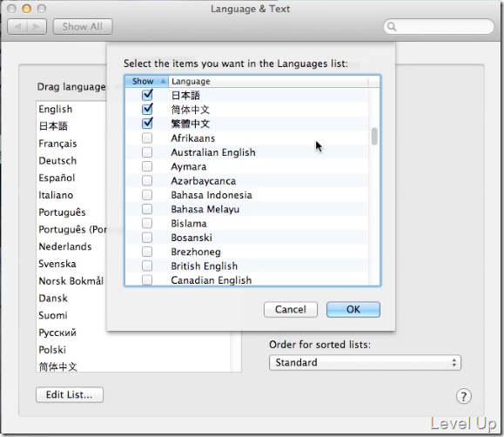Confirm selection with the OK button
Screen dimensions: 504x437
353,309
